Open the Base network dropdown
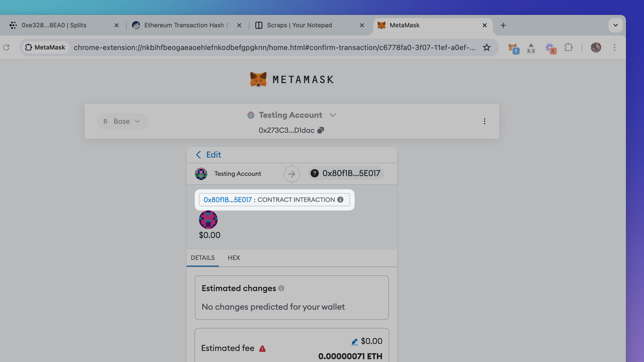 (x=122, y=121)
